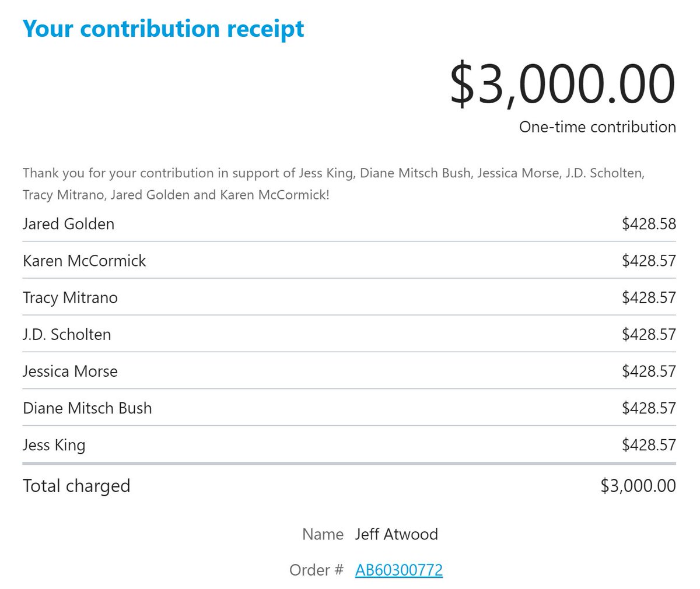Click Jess King's $428.57 amount

click(649, 445)
